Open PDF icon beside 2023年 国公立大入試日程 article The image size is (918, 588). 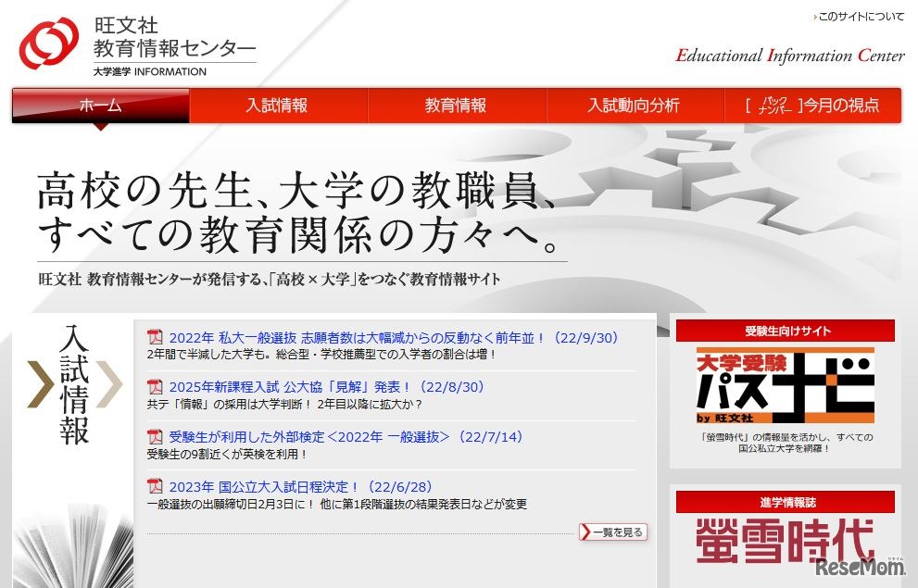click(x=155, y=486)
